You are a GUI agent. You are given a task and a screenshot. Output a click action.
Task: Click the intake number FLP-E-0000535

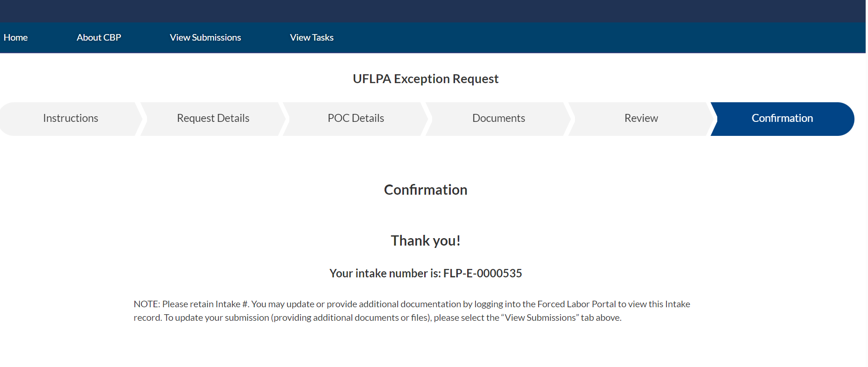(x=483, y=274)
